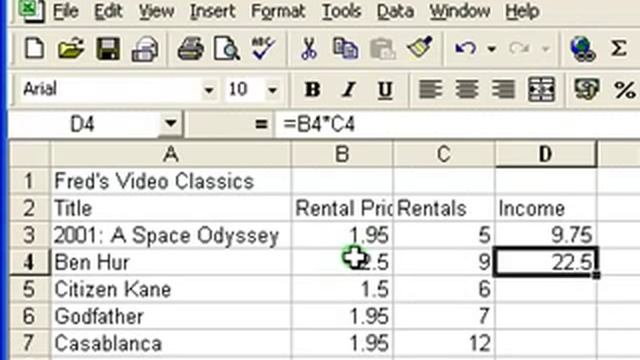Print the sheet with the printer icon
This screenshot has width=640, height=360.
[x=190, y=49]
